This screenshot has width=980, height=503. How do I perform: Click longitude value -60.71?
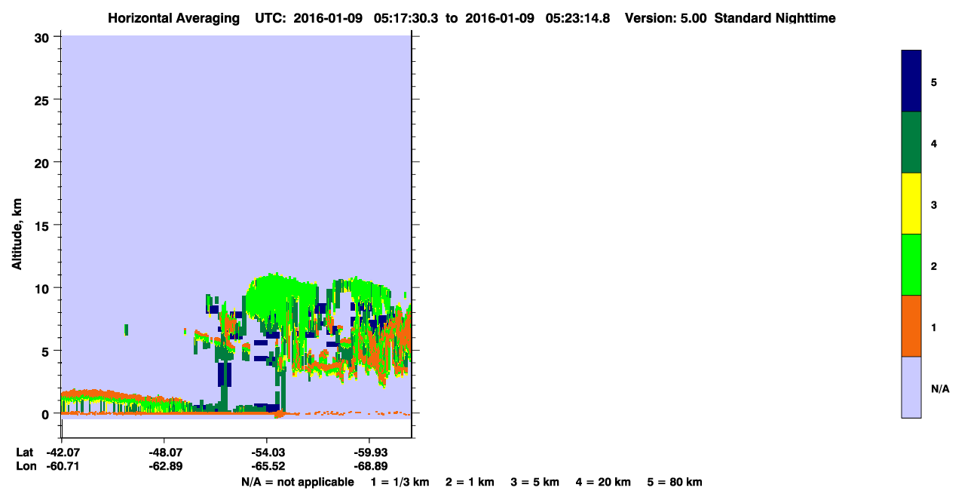click(62, 466)
